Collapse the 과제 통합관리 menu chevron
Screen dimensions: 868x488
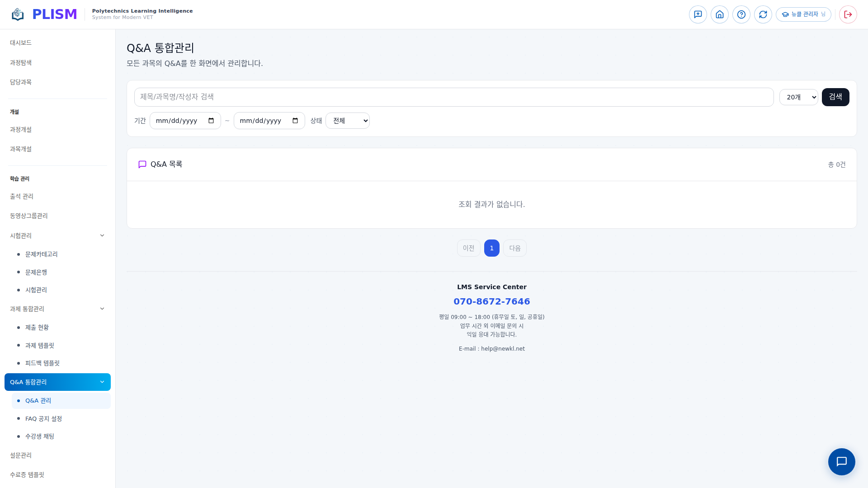[102, 309]
